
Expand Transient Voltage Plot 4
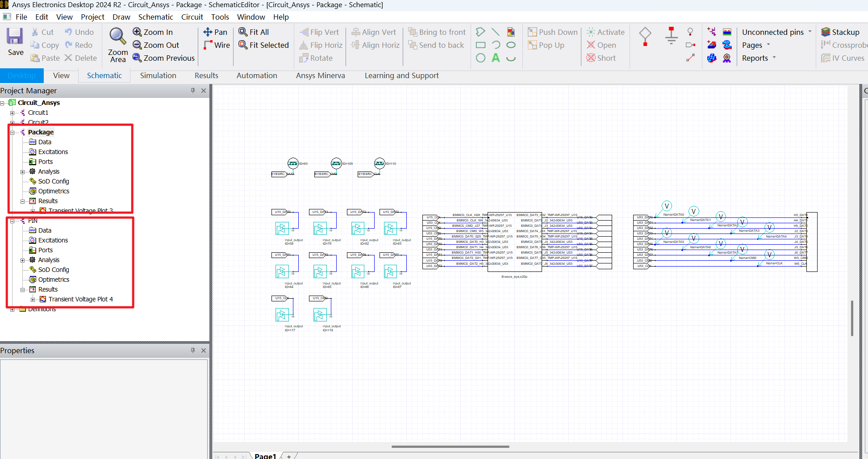tap(33, 300)
